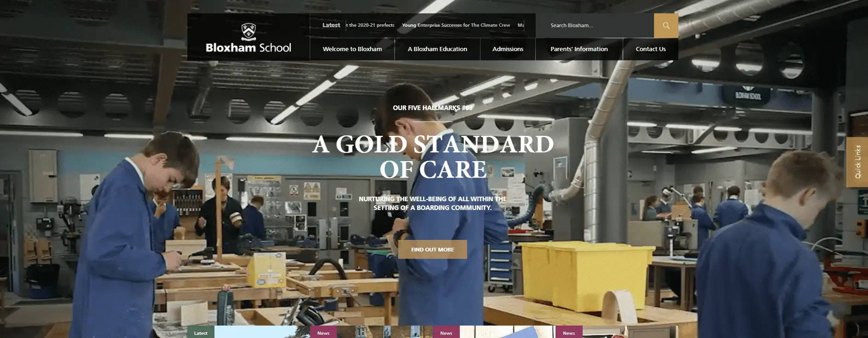Screen dimensions: 868x338
Task: Open the school building windows news thumbnail
Action: pos(384,332)
